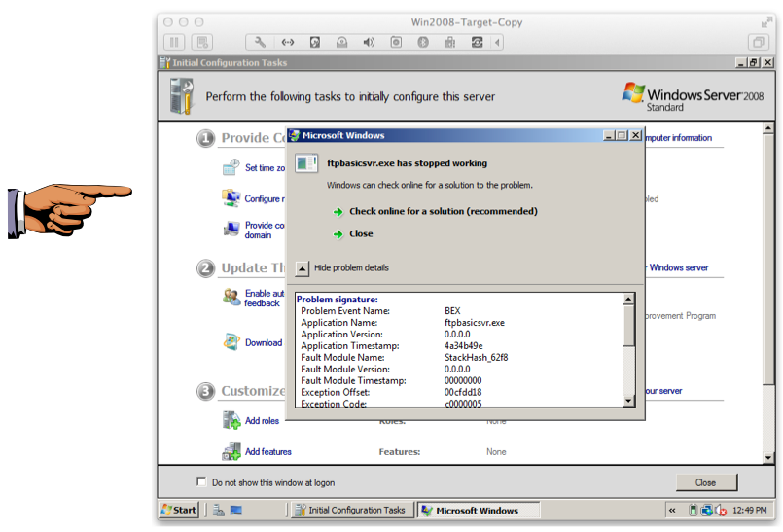
Task: Click the camera device icon in VMware toolbar
Action: [396, 42]
